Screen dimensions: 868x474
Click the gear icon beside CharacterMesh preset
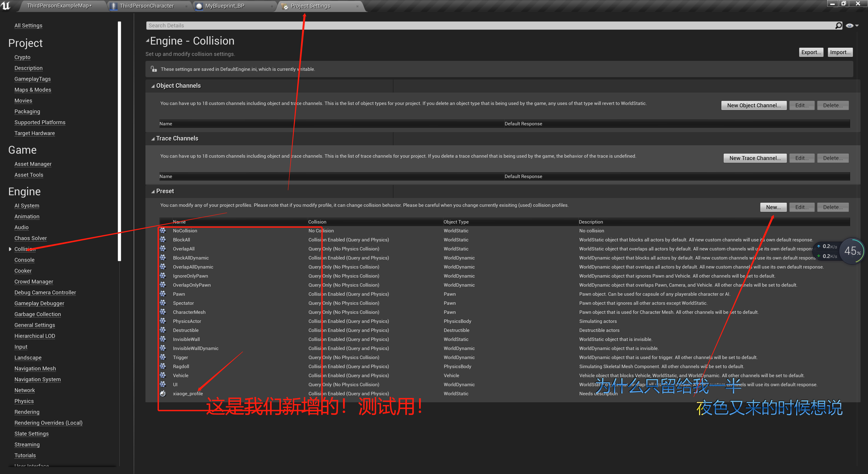click(163, 312)
